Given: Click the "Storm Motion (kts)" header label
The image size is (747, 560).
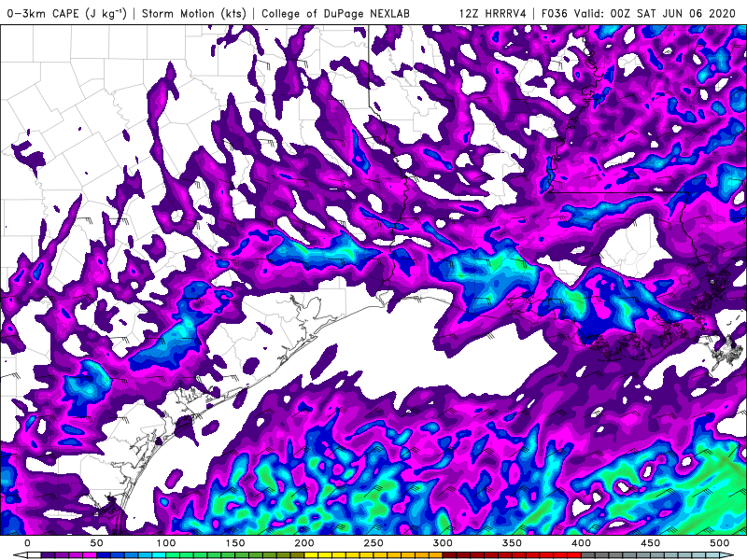Looking at the screenshot, I should 194,13.
